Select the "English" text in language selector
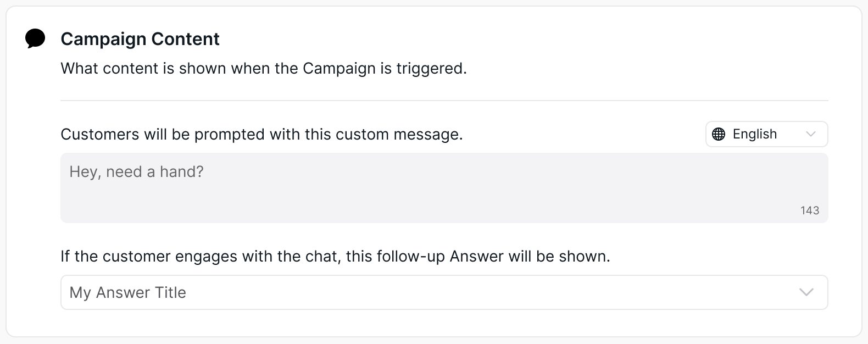 coord(755,134)
